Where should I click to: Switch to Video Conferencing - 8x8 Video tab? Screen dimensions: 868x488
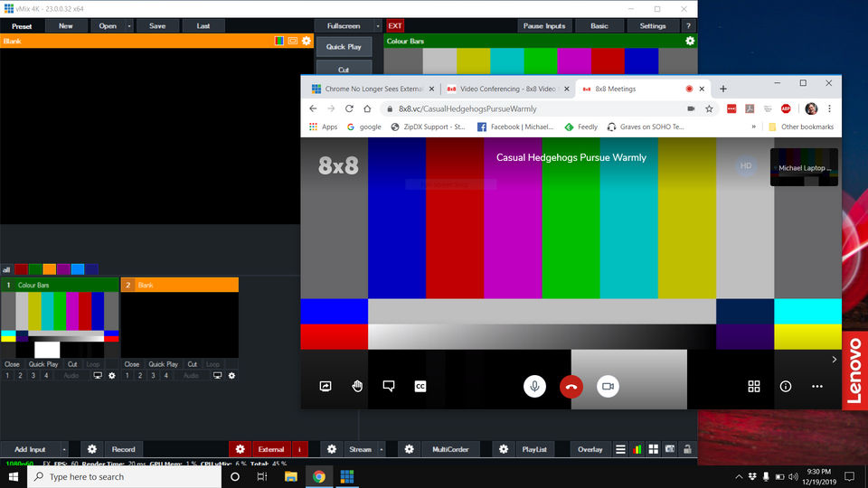506,89
